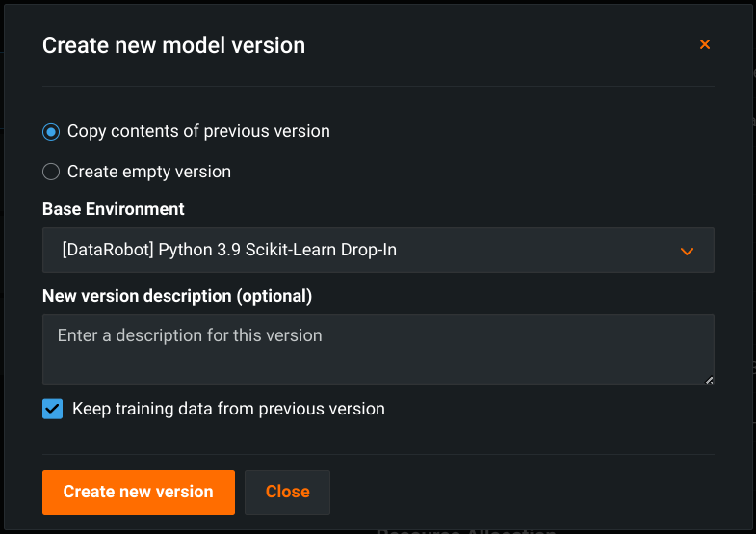Click the New version description (optional) label
The image size is (756, 534).
[x=177, y=295]
